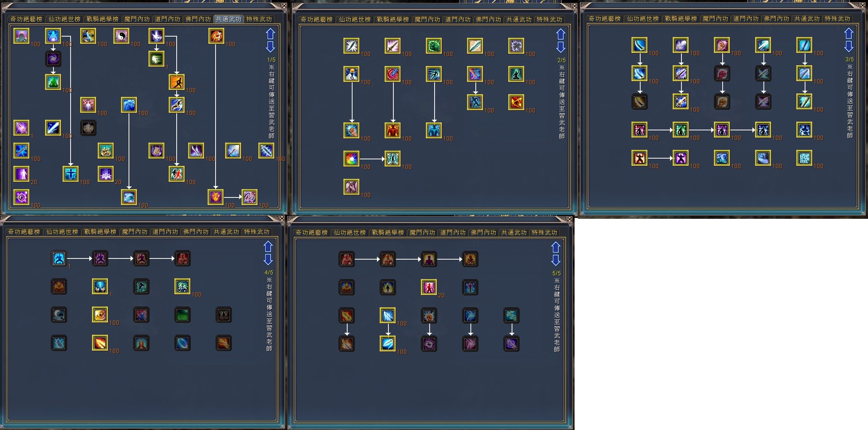This screenshot has width=868, height=430.
Task: Select the 魔門內功 tab in the page 3/5 panel
Action: pos(715,19)
